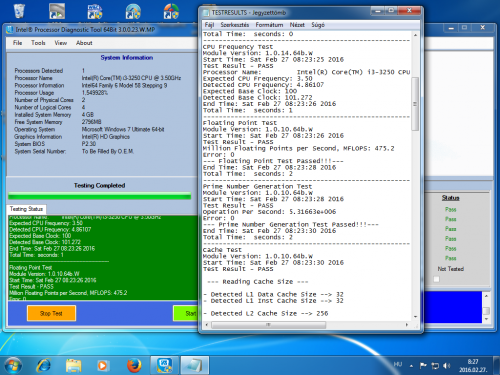Click 'Detected L1 Inst Cache Size' line in Notepad
The width and height of the screenshot is (500, 375).
click(273, 301)
